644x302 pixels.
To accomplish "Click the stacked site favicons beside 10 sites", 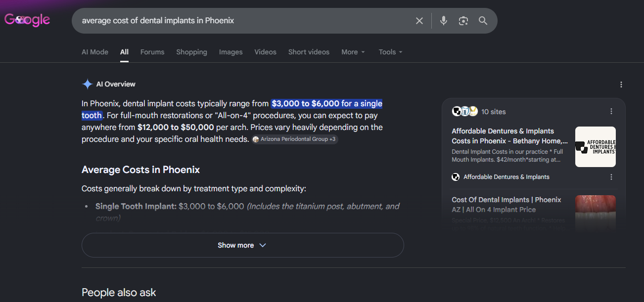I will pos(464,111).
